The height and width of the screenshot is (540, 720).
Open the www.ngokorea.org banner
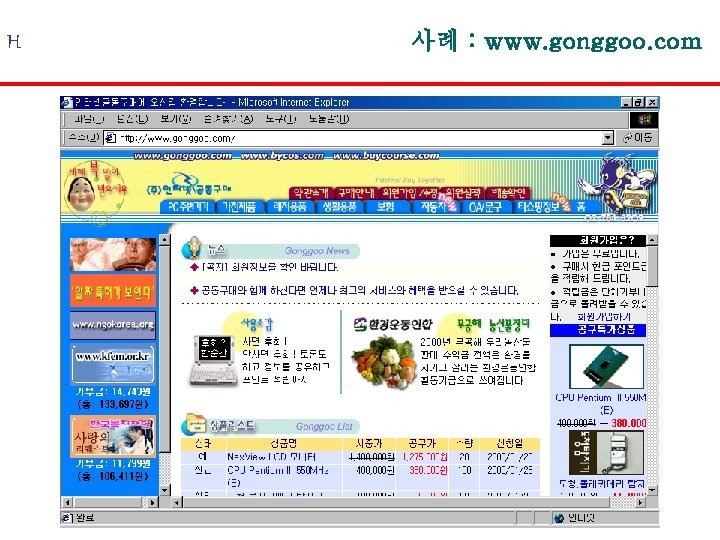click(113, 325)
